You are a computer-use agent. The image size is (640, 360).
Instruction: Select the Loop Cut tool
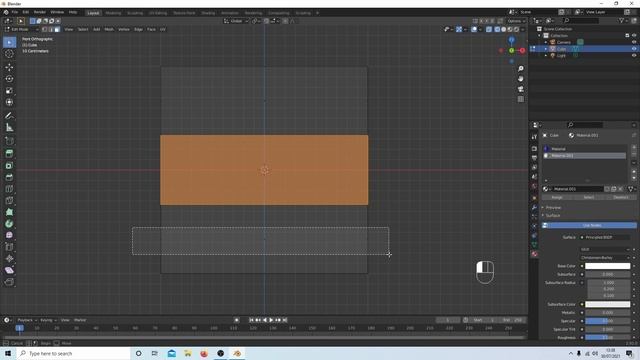tap(9, 189)
